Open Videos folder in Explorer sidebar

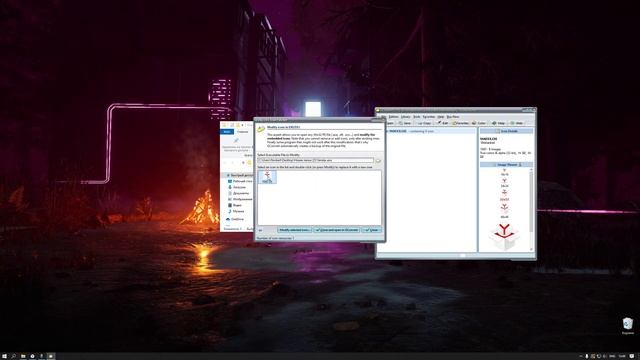coord(235,205)
